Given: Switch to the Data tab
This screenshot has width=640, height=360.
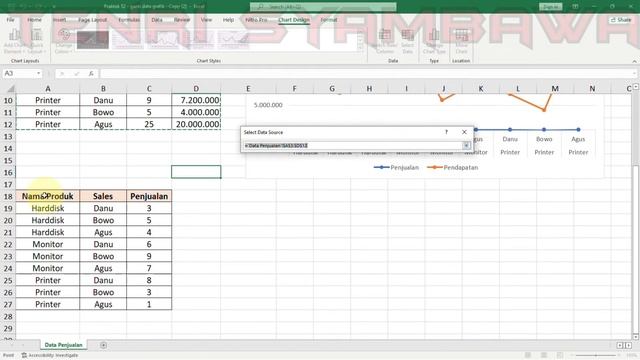Looking at the screenshot, I should tap(157, 20).
